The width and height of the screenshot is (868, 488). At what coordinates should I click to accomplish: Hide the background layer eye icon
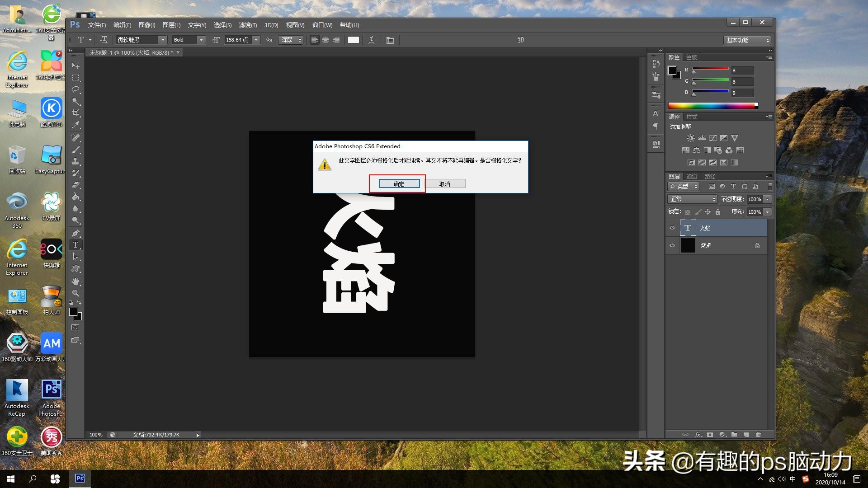pos(672,245)
